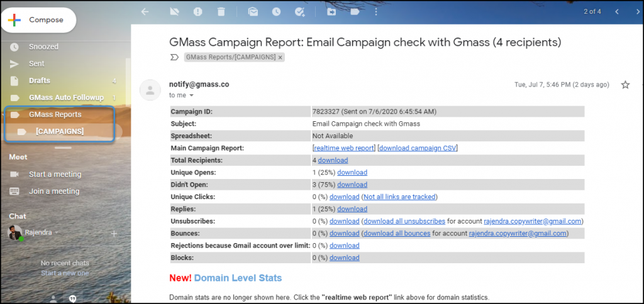The image size is (644, 304).
Task: Click the Drafts file icon in sidebar
Action: click(14, 81)
